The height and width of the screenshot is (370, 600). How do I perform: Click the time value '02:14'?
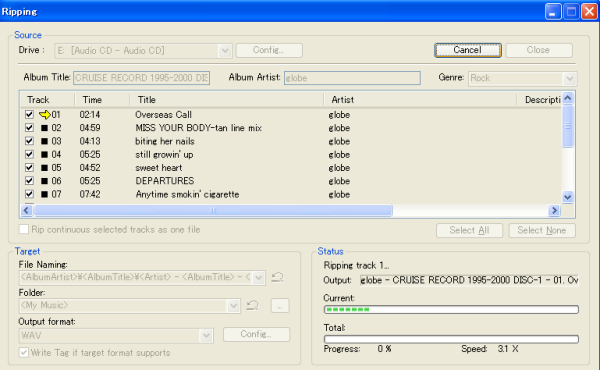pyautogui.click(x=90, y=115)
